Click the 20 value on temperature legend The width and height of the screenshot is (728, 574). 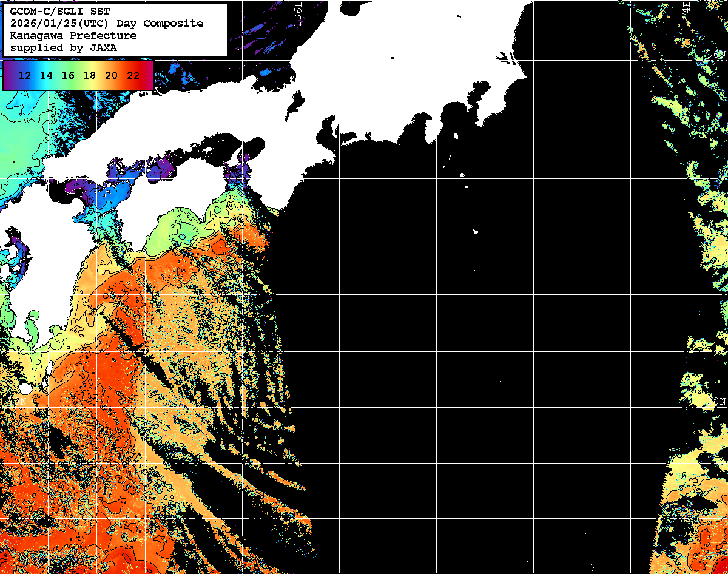112,76
